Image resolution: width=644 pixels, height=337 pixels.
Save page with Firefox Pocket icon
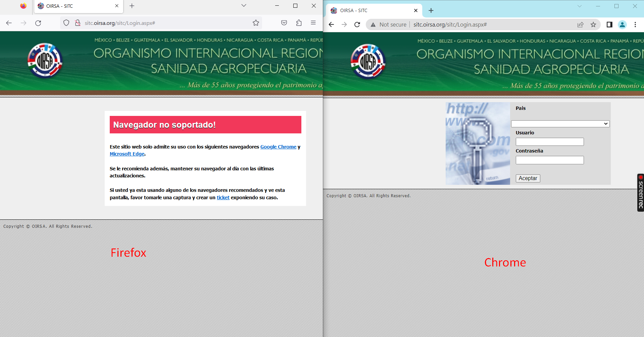click(x=284, y=23)
